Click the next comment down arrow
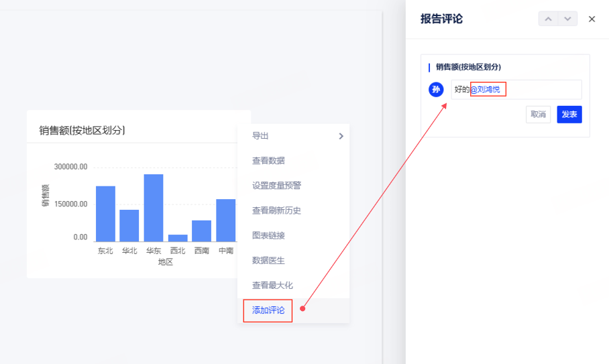Viewport: 609px width, 364px height. click(567, 19)
